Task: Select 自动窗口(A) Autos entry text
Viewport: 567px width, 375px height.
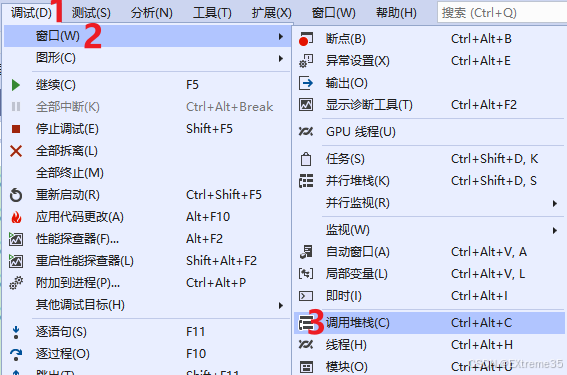Action: pos(358,252)
